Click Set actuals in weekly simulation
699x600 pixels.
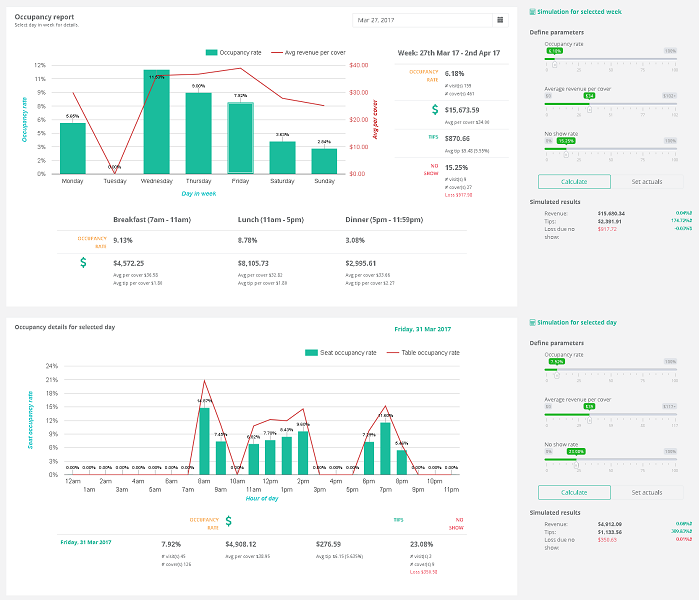646,182
